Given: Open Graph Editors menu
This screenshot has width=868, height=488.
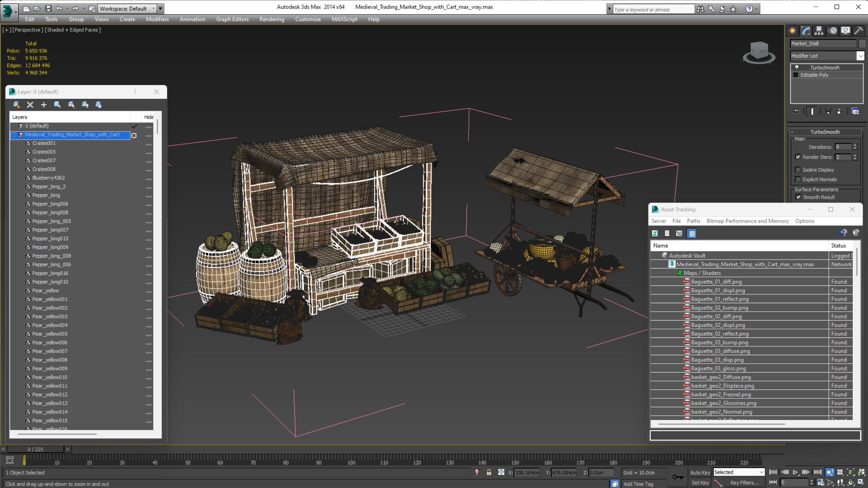Looking at the screenshot, I should point(232,19).
